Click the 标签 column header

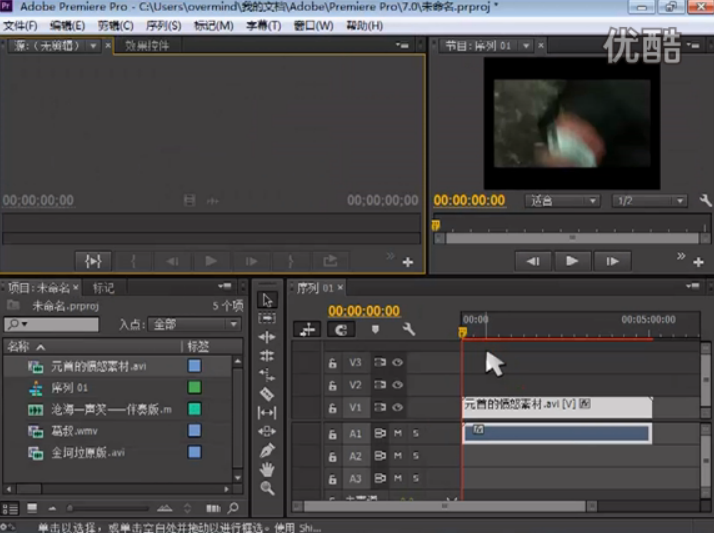[198, 346]
